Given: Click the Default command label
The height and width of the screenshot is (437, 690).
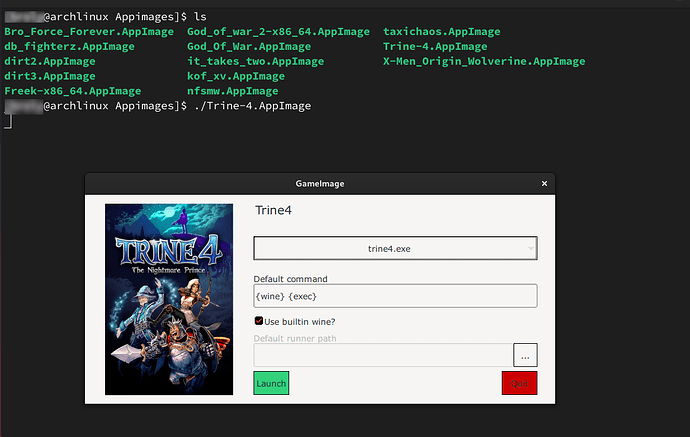Looking at the screenshot, I should (x=290, y=279).
